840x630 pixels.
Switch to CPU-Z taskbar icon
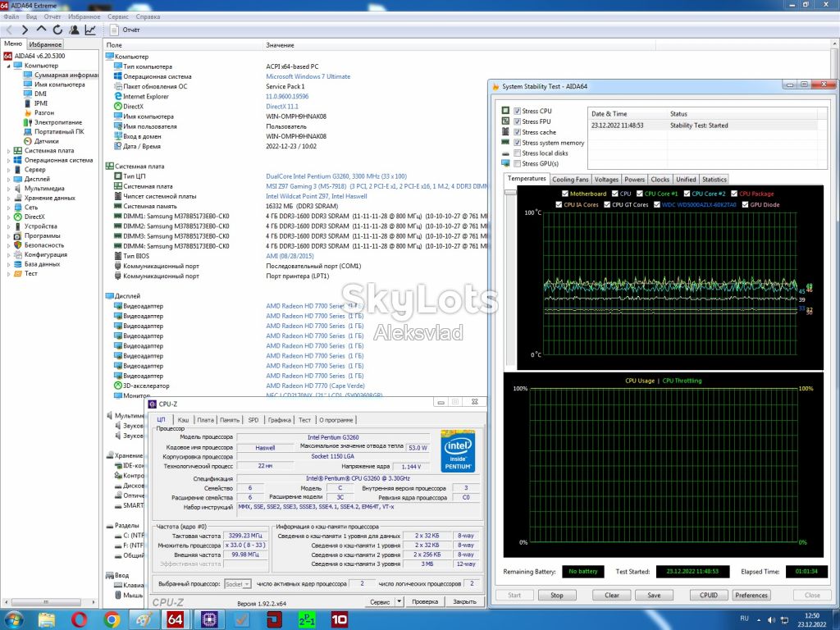coord(209,620)
